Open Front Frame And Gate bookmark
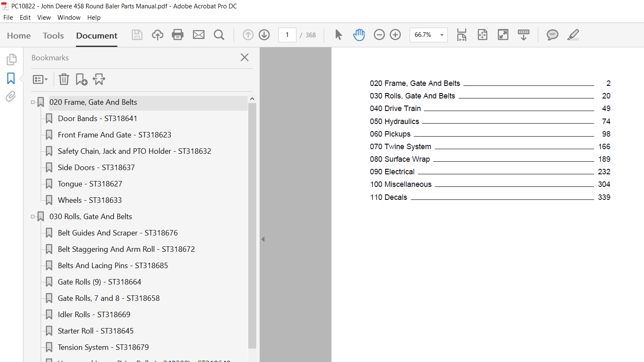 tap(114, 135)
